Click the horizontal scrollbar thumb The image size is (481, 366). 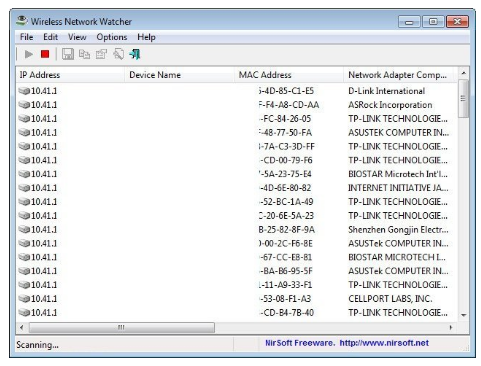122,327
